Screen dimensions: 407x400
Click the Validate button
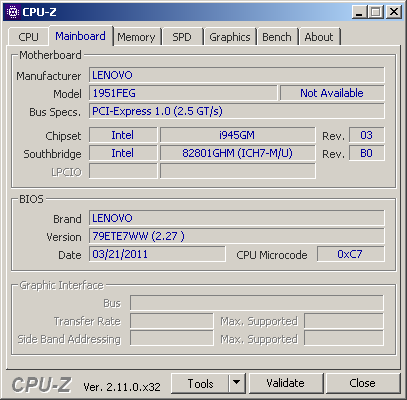pyautogui.click(x=286, y=383)
